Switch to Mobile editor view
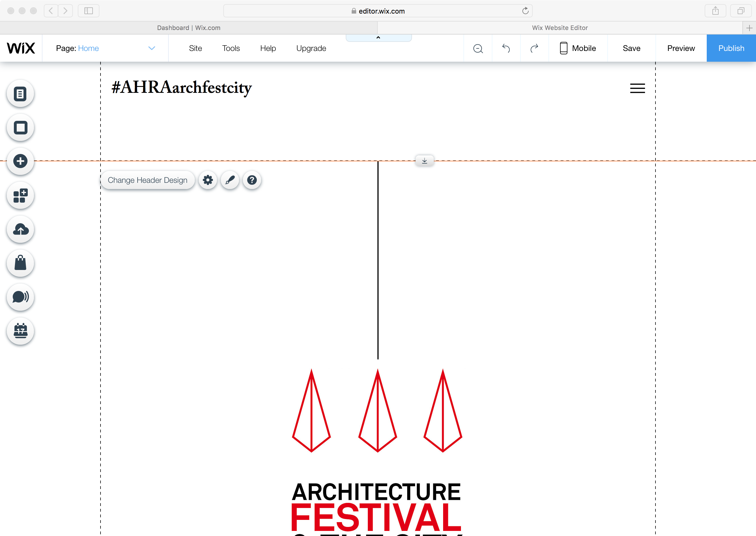756x536 pixels. pyautogui.click(x=578, y=48)
